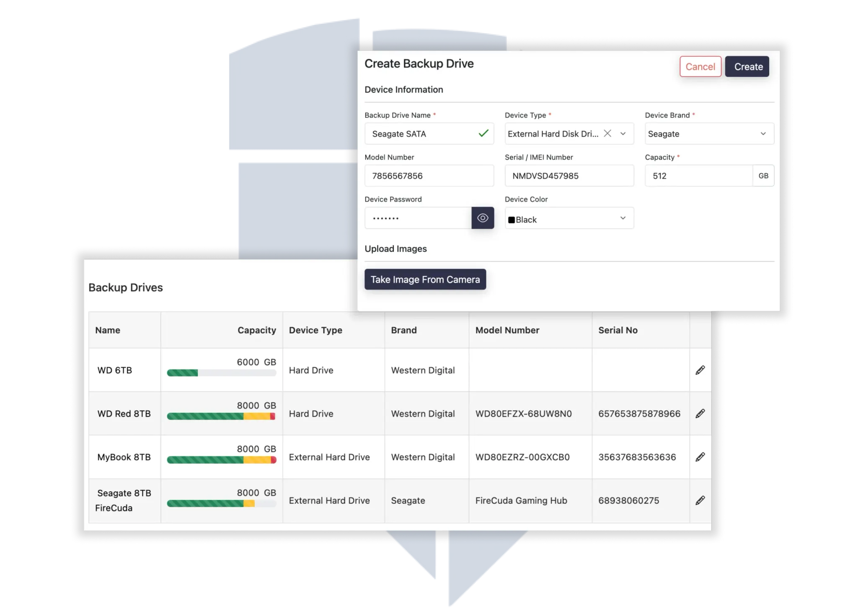Edit the WD Red 8TB drive row

pos(700,414)
